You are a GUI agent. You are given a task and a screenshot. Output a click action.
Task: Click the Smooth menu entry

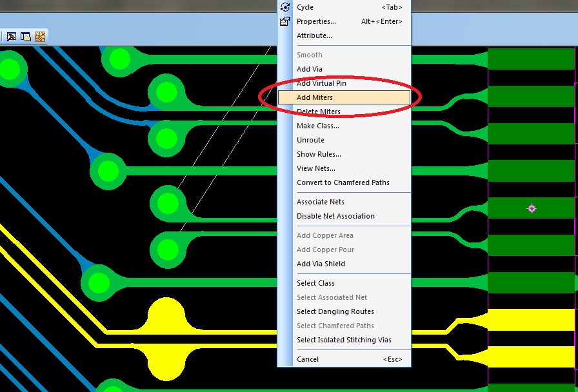coord(344,55)
